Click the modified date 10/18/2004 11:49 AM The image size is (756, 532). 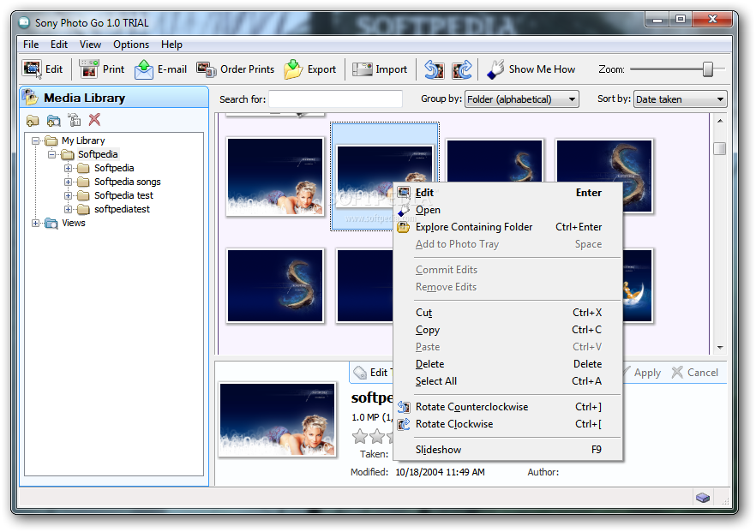point(440,472)
